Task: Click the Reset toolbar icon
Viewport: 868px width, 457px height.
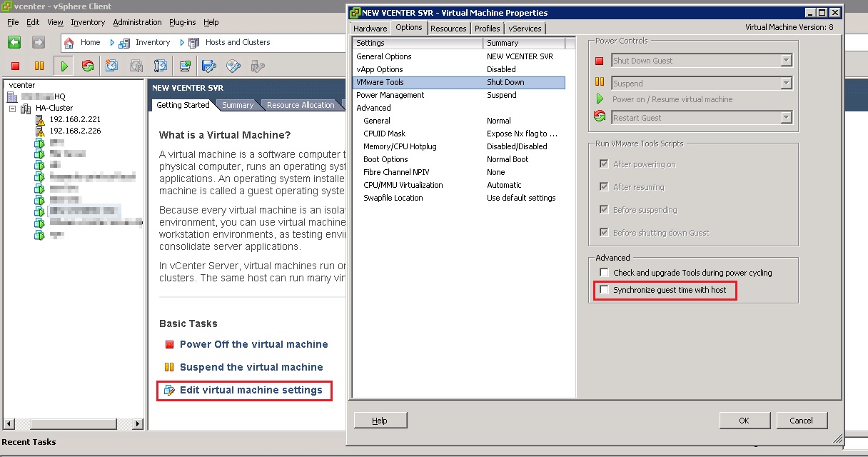Action: [88, 66]
